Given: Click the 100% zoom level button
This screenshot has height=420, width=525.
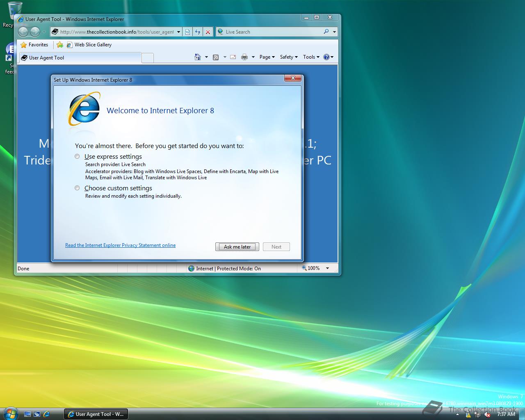Looking at the screenshot, I should 311,268.
